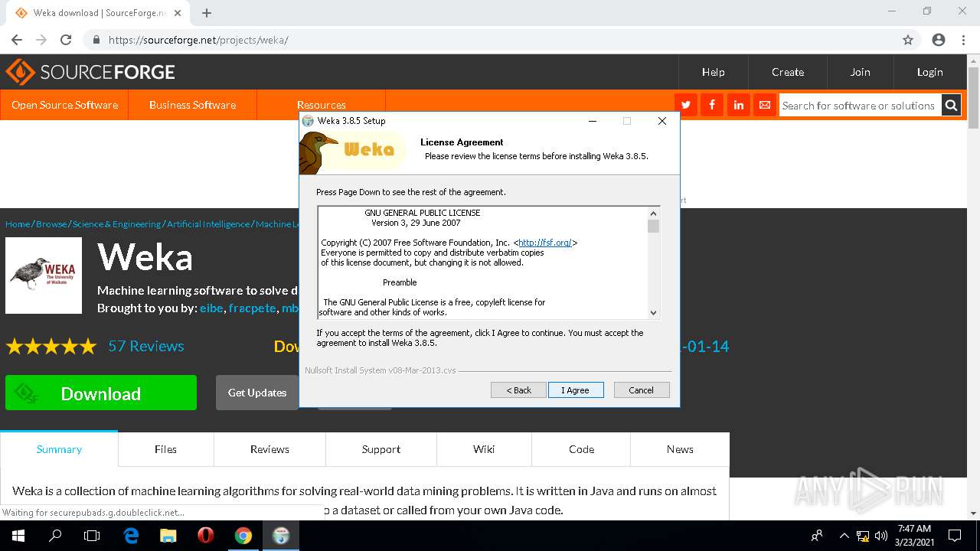Open SourceForge LinkedIn page icon
This screenshot has height=551, width=980.
(x=738, y=105)
